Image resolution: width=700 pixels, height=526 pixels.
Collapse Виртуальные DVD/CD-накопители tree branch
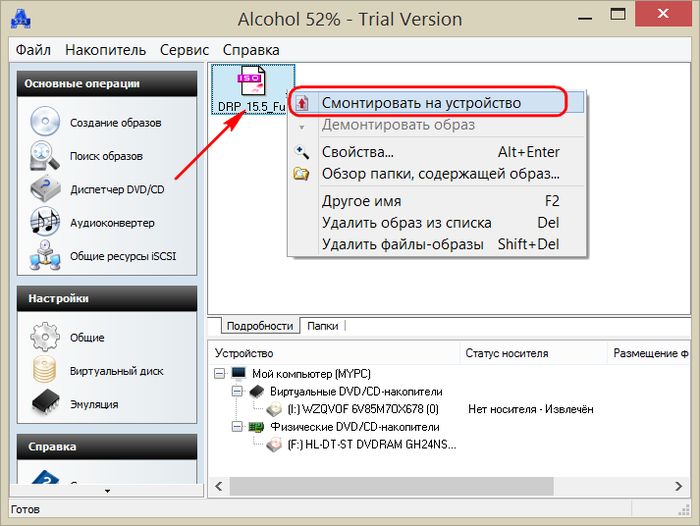click(237, 391)
